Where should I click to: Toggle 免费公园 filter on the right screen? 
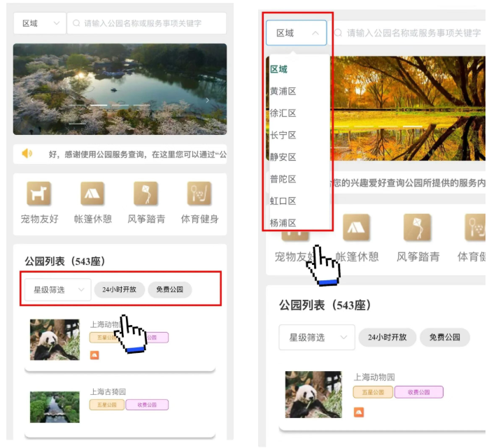pos(445,338)
